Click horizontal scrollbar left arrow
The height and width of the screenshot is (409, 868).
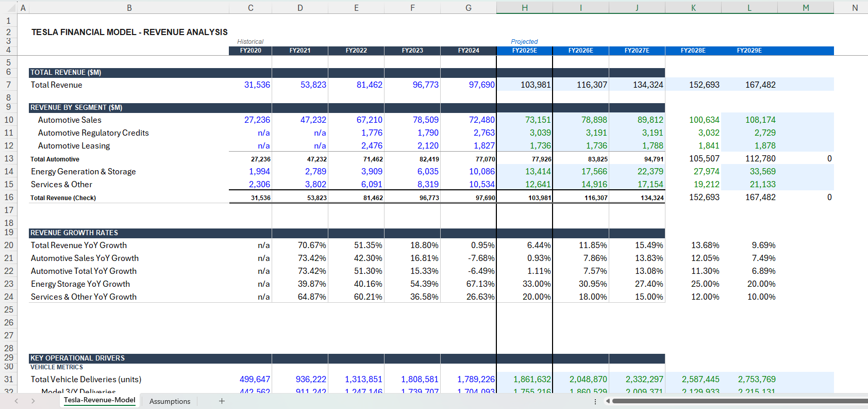[x=608, y=401]
